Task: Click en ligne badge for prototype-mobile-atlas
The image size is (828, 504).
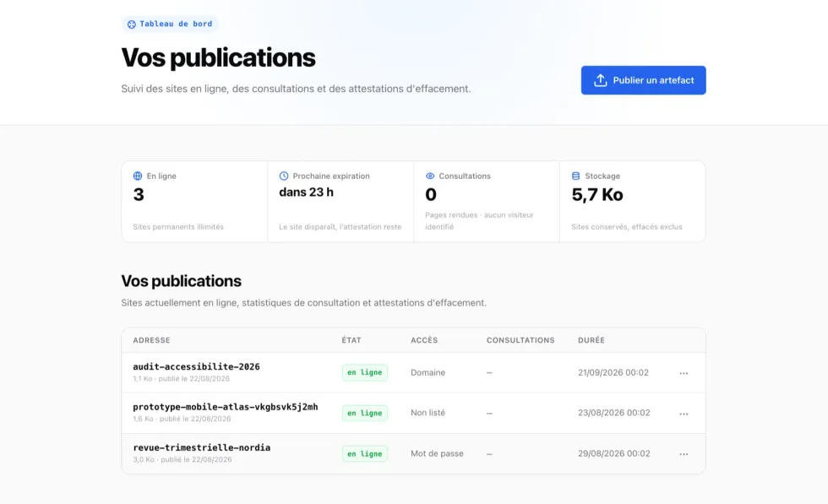Action: click(365, 413)
